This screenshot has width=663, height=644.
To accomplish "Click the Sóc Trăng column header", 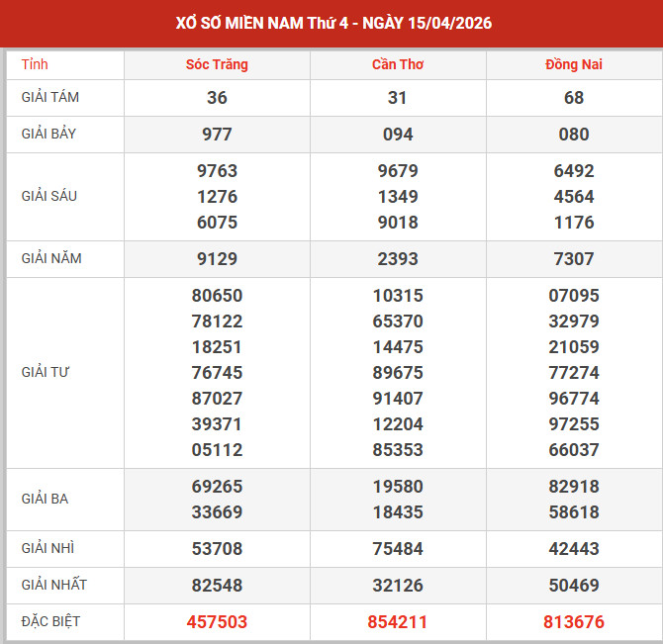I will click(x=217, y=64).
